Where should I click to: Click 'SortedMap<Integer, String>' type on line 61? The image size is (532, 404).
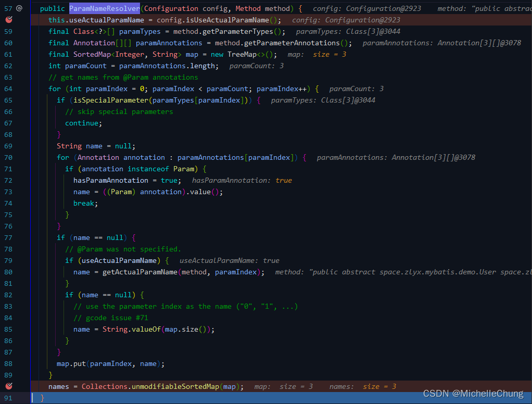(127, 55)
